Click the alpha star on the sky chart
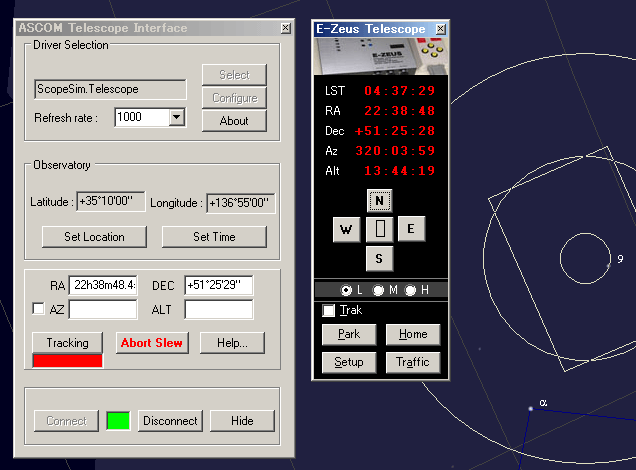This screenshot has width=636, height=470. [531, 409]
